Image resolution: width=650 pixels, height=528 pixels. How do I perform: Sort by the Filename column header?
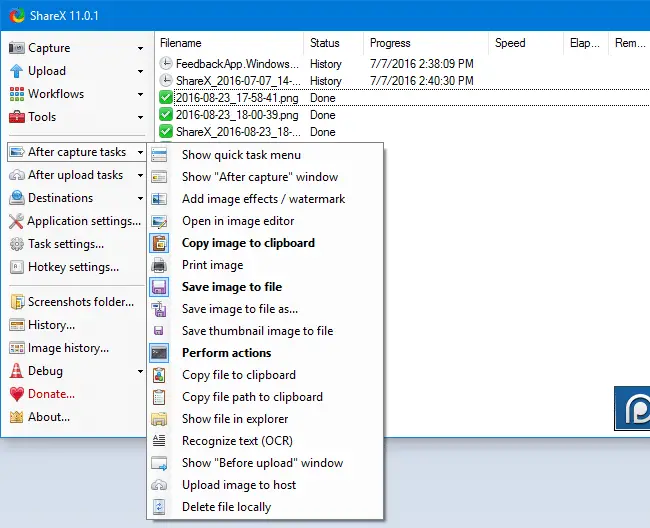(229, 43)
